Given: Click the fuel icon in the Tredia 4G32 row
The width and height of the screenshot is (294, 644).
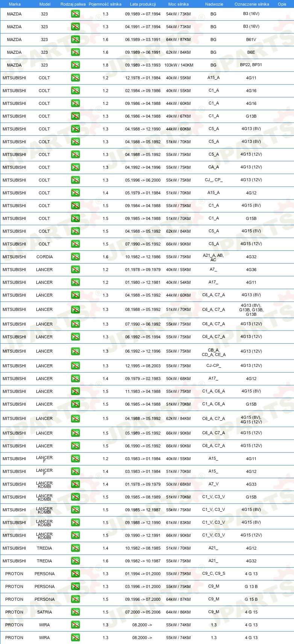Looking at the screenshot, I should point(76,561).
